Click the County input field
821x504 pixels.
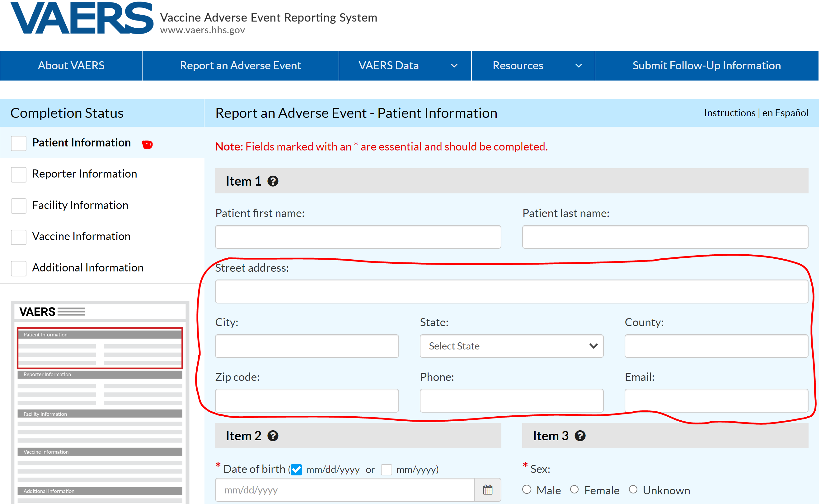point(716,346)
